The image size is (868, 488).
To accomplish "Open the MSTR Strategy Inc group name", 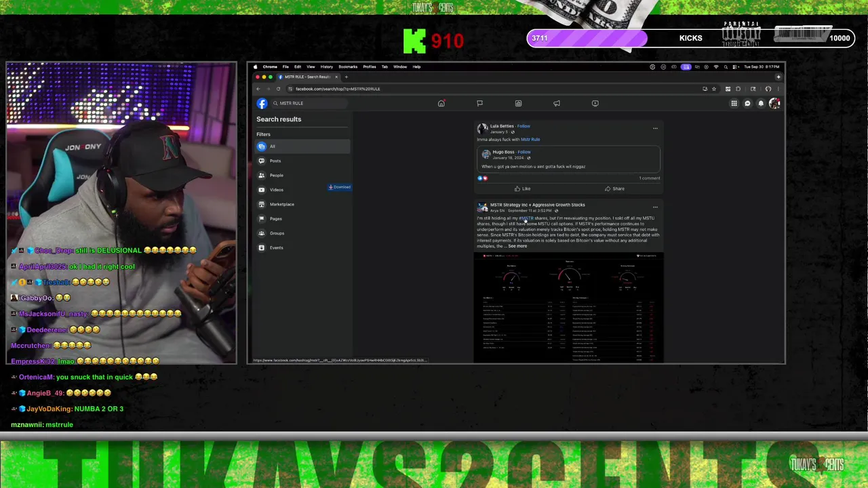I will (x=537, y=205).
